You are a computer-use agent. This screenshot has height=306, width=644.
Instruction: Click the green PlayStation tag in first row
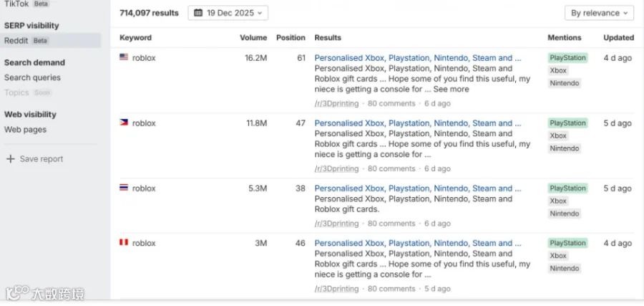coord(567,58)
